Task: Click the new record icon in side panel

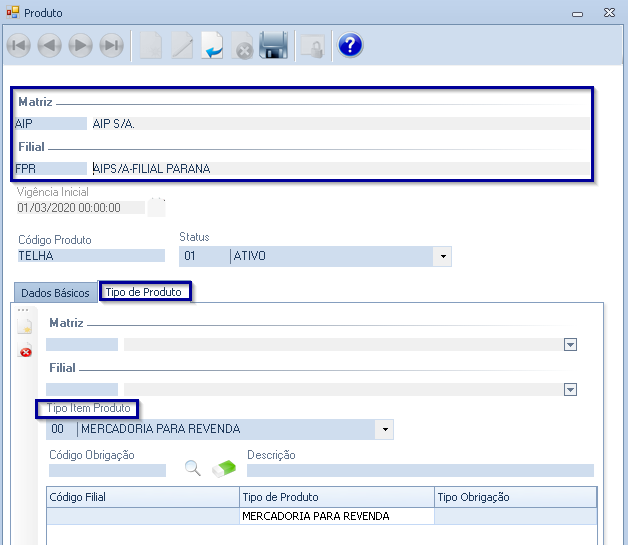Action: (x=25, y=327)
